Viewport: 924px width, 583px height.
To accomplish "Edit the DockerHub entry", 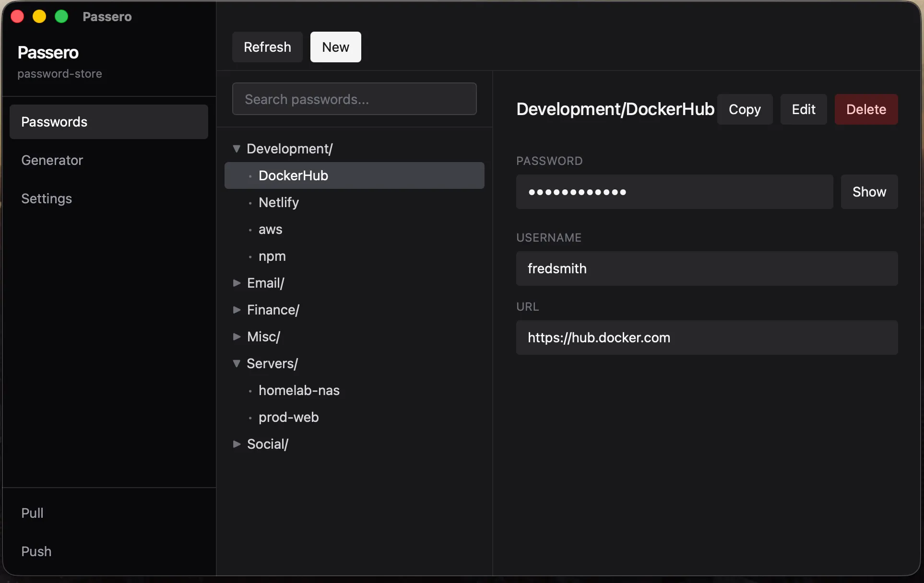I will click(803, 109).
